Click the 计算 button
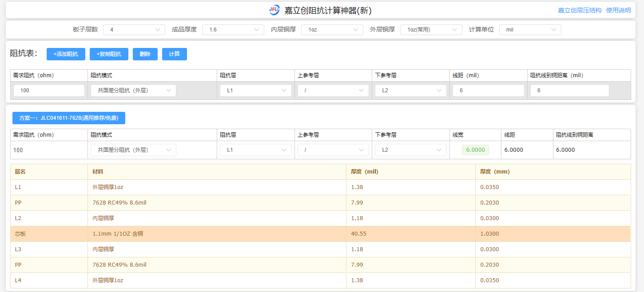 pos(175,54)
